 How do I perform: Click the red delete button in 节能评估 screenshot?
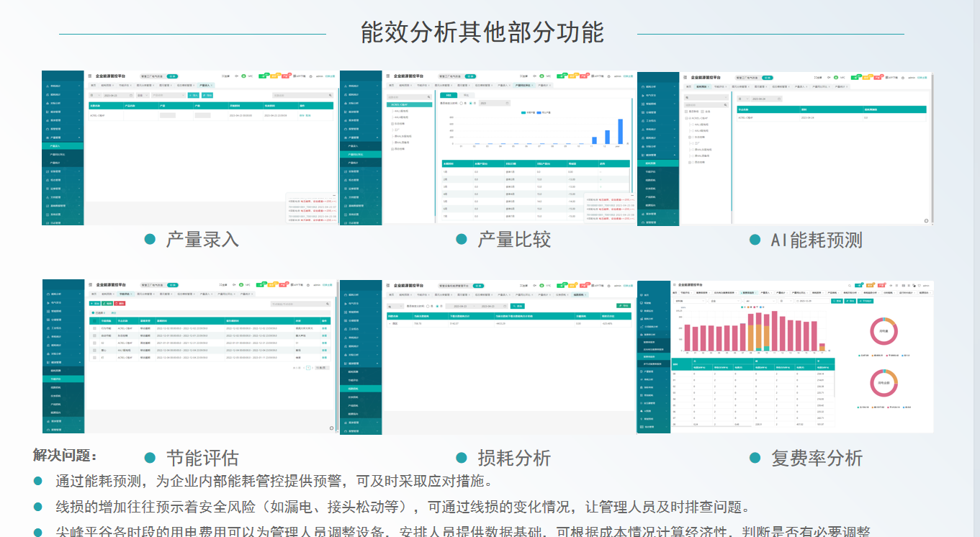[120, 303]
